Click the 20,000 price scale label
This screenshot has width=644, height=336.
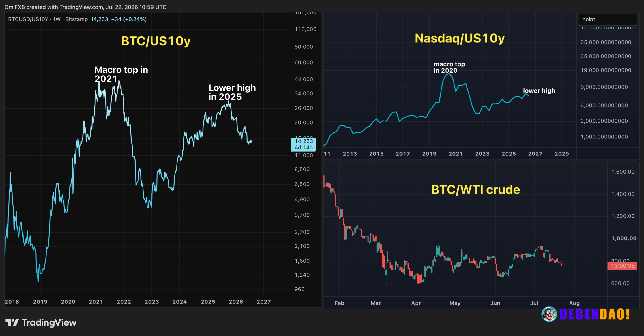click(304, 123)
